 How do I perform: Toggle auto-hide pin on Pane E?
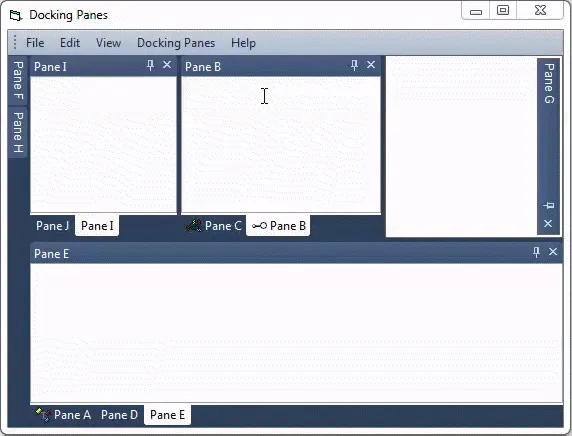[x=536, y=252]
